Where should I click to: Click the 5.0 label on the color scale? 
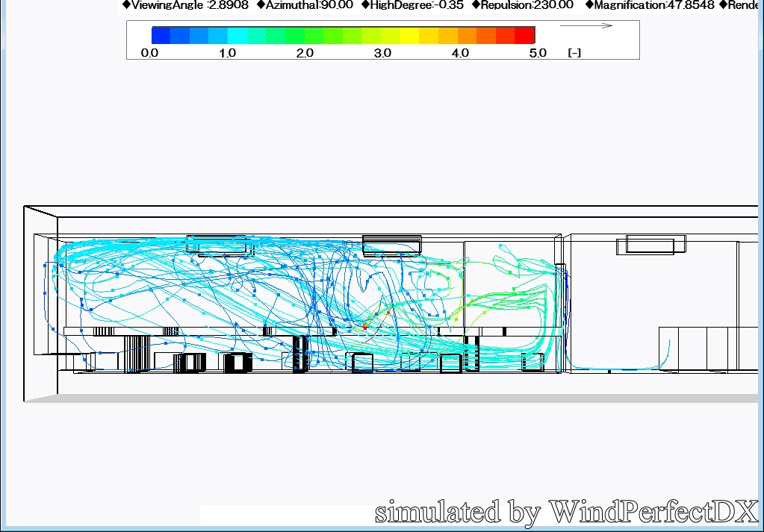point(538,53)
